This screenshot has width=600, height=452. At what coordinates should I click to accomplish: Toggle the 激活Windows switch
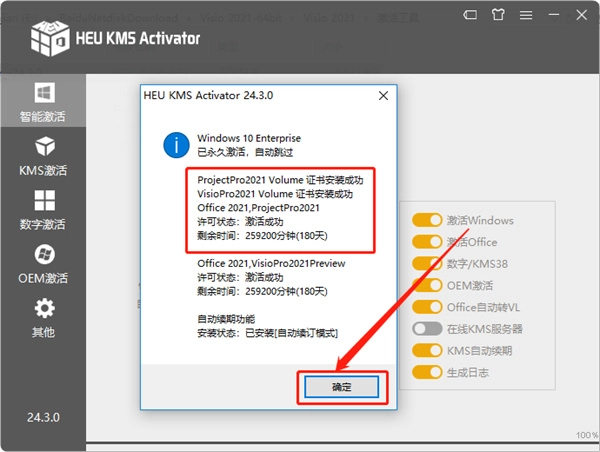click(x=427, y=220)
